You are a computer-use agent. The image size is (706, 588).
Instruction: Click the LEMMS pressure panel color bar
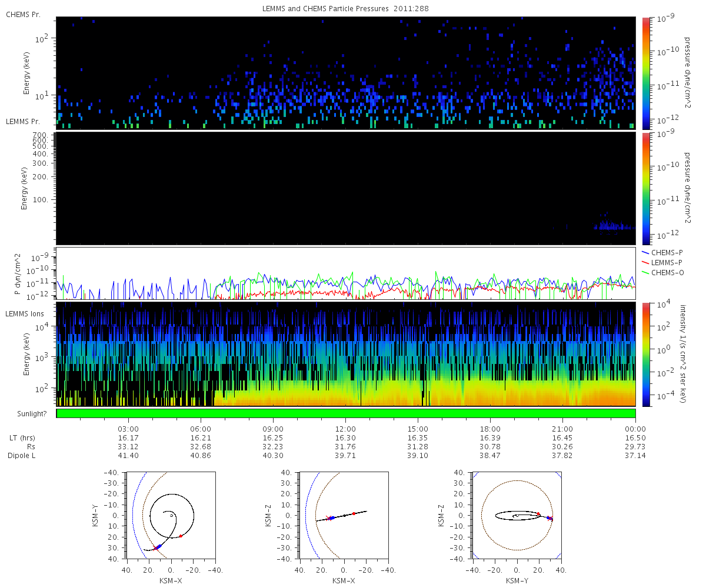[x=647, y=188]
